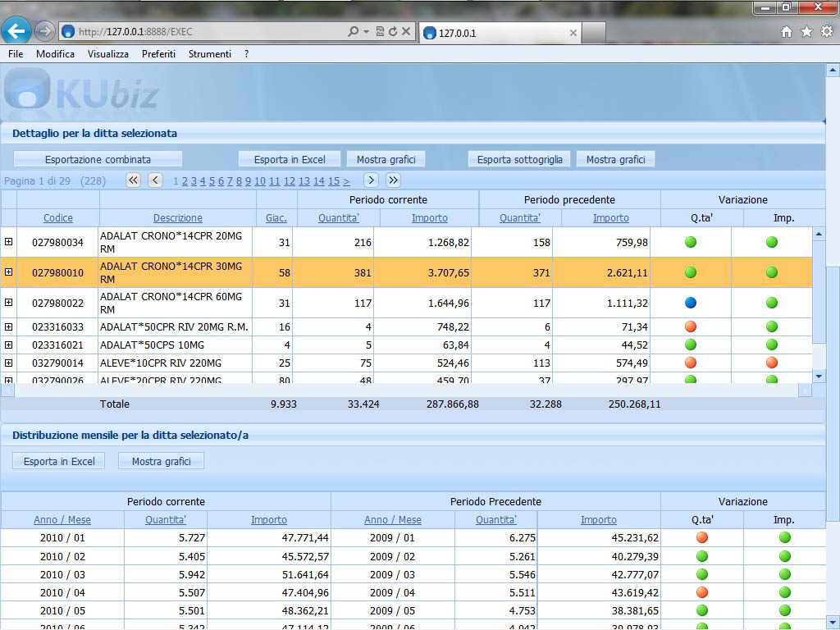Open browser favorites star icon
The height and width of the screenshot is (630, 840).
806,32
